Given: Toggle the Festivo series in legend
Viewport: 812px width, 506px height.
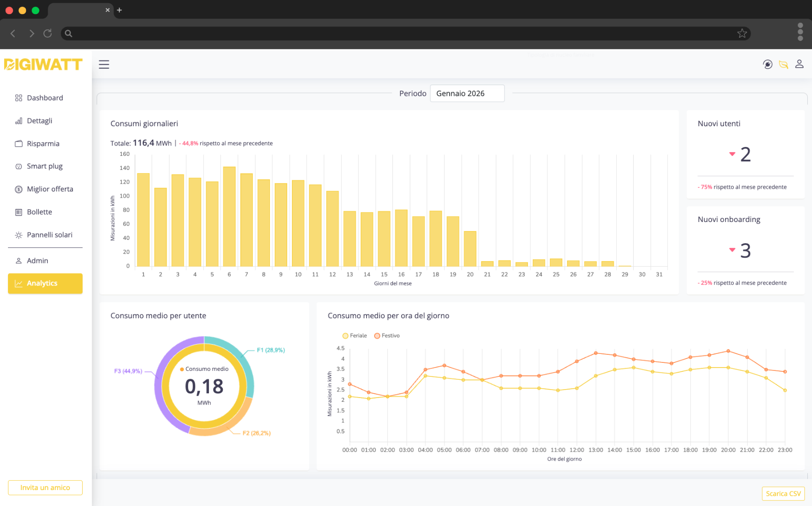Looking at the screenshot, I should pos(387,336).
